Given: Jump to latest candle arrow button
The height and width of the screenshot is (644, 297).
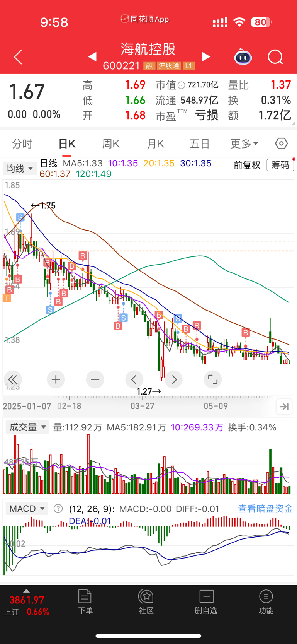Looking at the screenshot, I should tap(284, 407).
